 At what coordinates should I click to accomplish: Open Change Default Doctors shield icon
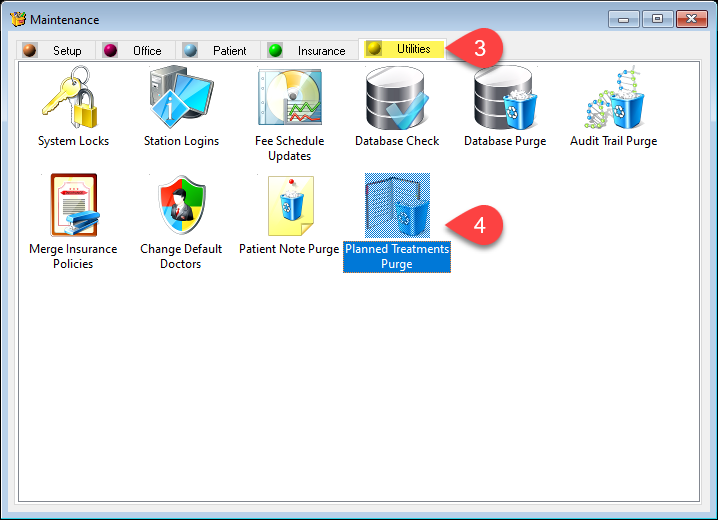pos(181,205)
